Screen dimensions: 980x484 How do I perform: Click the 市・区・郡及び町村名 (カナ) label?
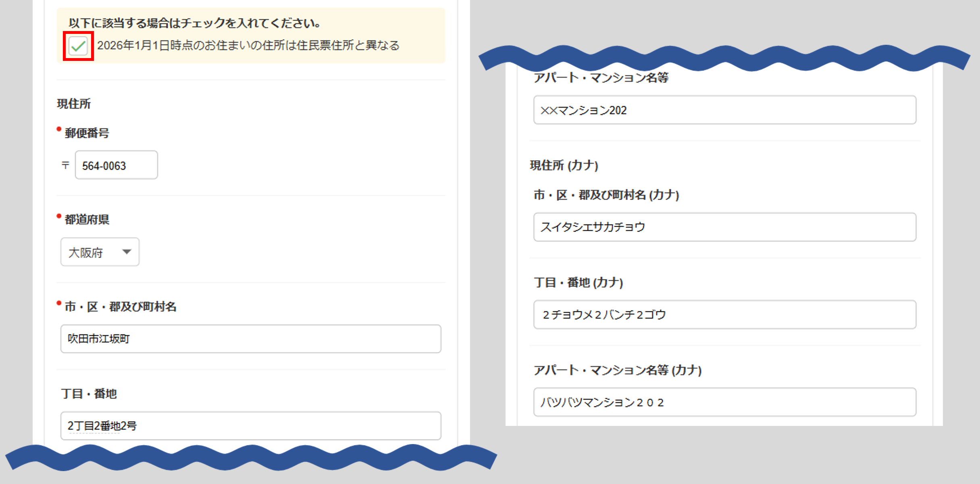click(606, 195)
